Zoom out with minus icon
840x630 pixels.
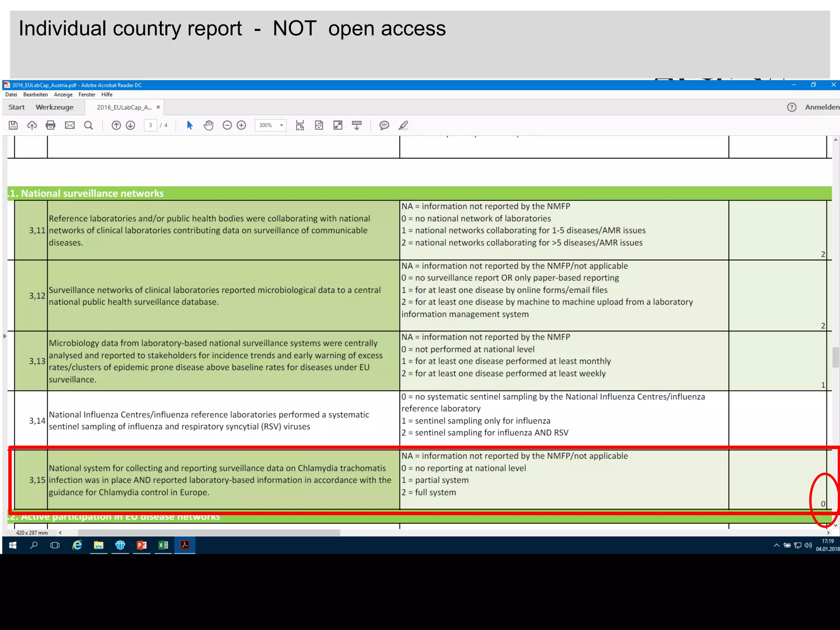point(227,125)
